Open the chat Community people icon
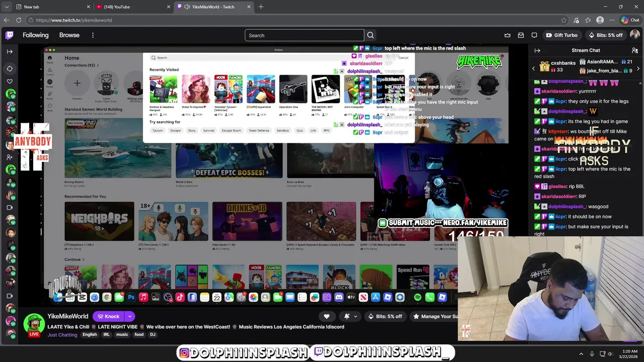Viewport: 644px width, 362px height. (x=635, y=50)
